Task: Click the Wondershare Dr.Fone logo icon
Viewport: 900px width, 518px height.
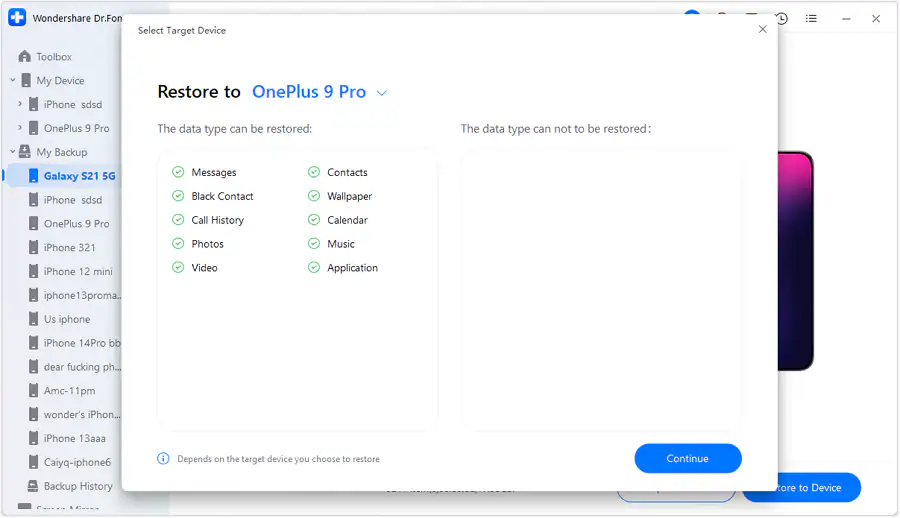Action: click(x=17, y=18)
